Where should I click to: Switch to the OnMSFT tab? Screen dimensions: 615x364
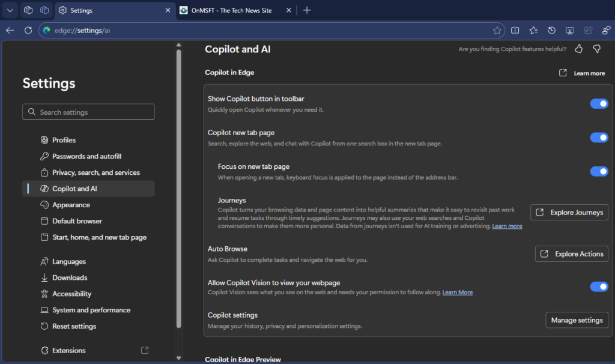[231, 10]
